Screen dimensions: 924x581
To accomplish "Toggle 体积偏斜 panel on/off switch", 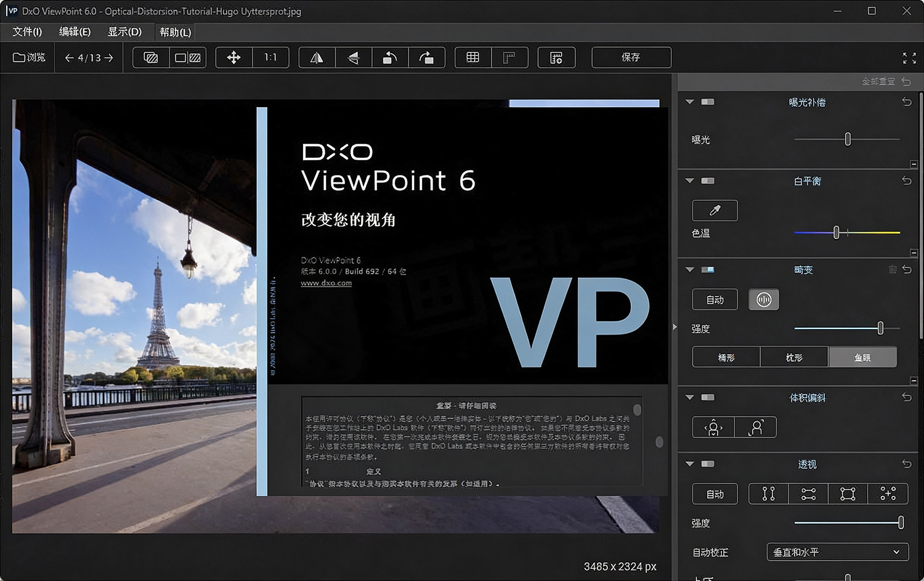I will (x=708, y=397).
